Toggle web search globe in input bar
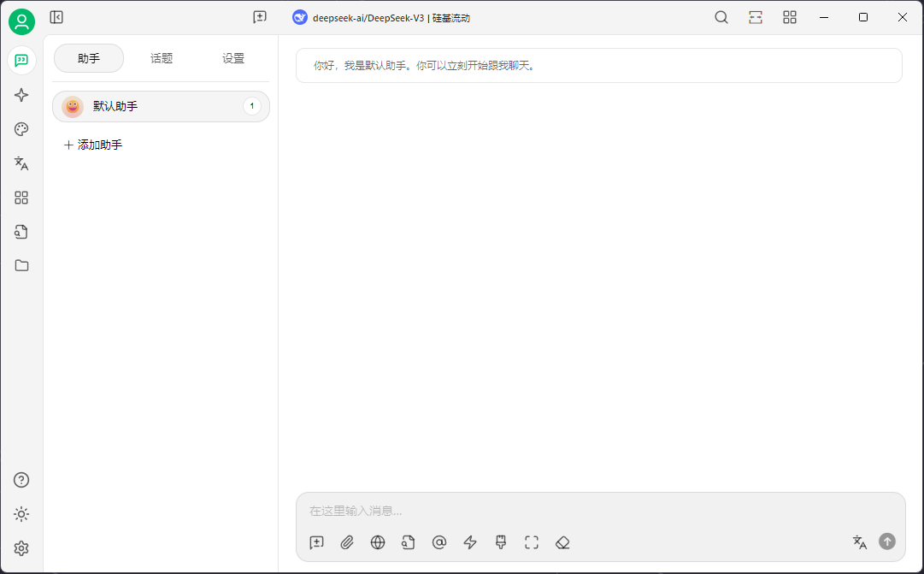 [x=378, y=542]
